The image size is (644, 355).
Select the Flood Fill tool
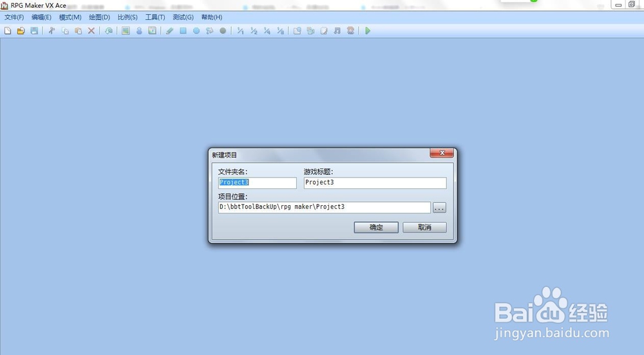coord(209,31)
